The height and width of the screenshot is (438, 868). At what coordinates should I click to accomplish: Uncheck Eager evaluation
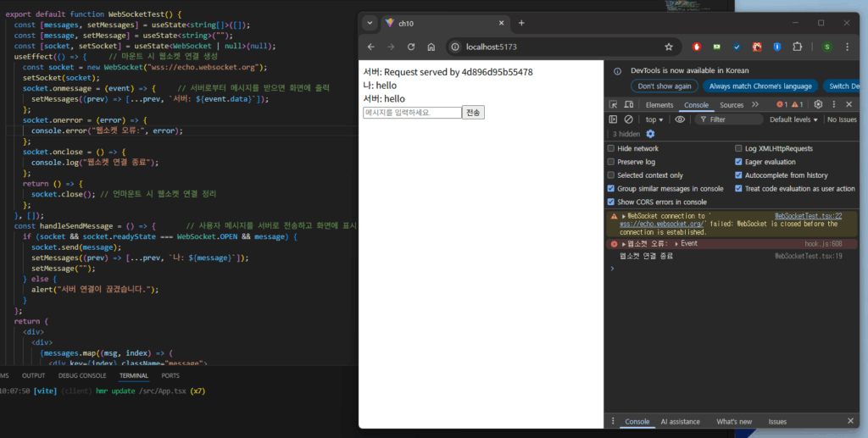click(738, 162)
